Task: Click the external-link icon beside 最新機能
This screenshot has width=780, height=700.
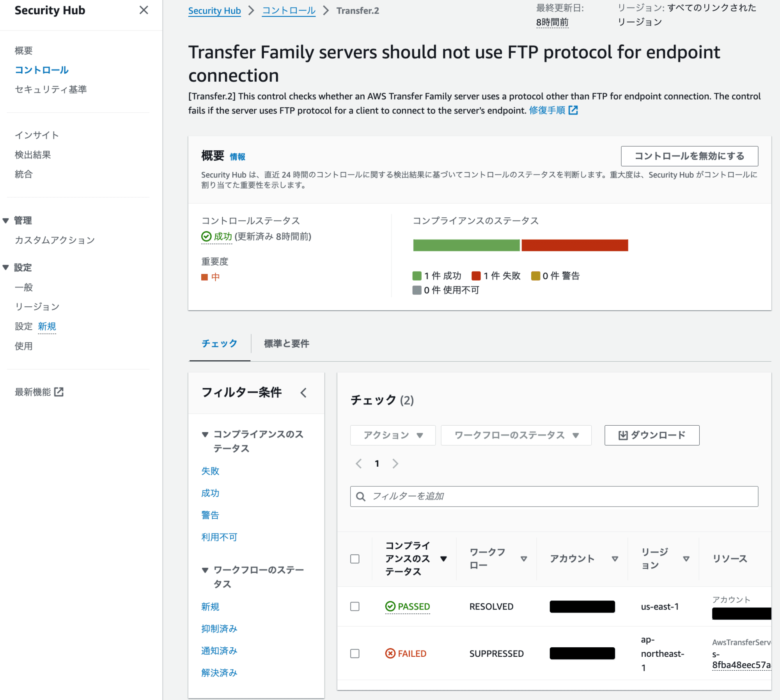Action: [x=59, y=392]
